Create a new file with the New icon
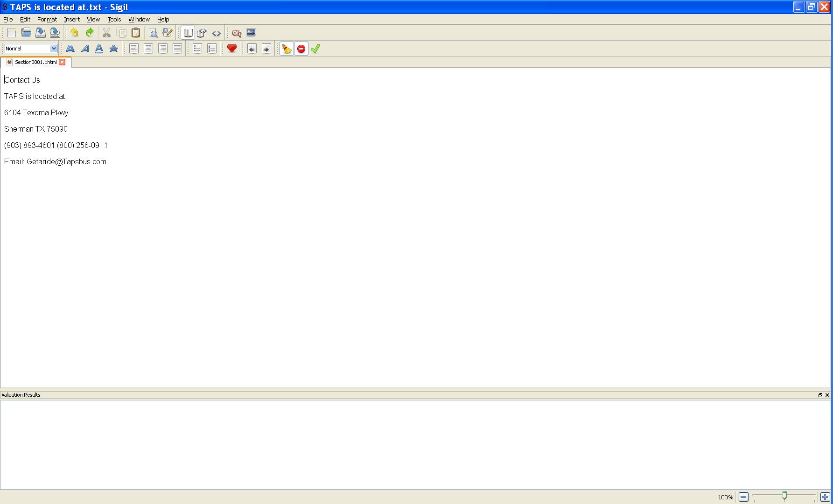 (12, 33)
